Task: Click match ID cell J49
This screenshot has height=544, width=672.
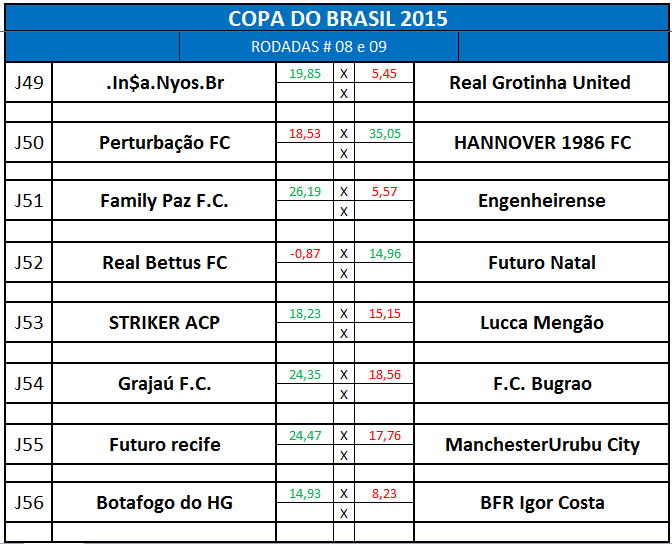Action: pyautogui.click(x=28, y=83)
